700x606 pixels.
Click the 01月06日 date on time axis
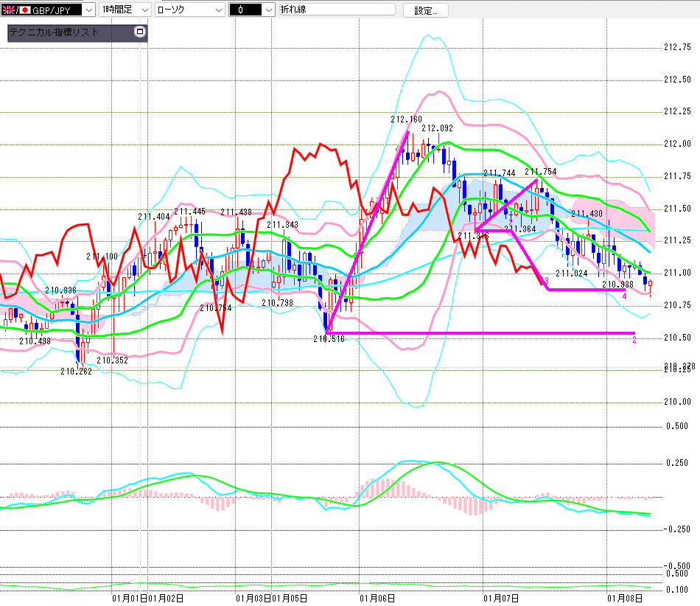point(374,597)
